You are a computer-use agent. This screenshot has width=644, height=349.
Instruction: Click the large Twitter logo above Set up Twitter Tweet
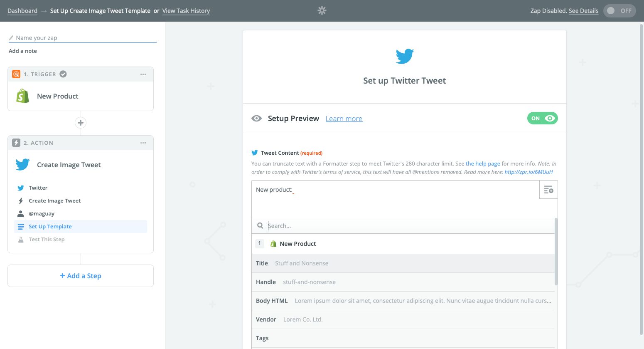404,56
